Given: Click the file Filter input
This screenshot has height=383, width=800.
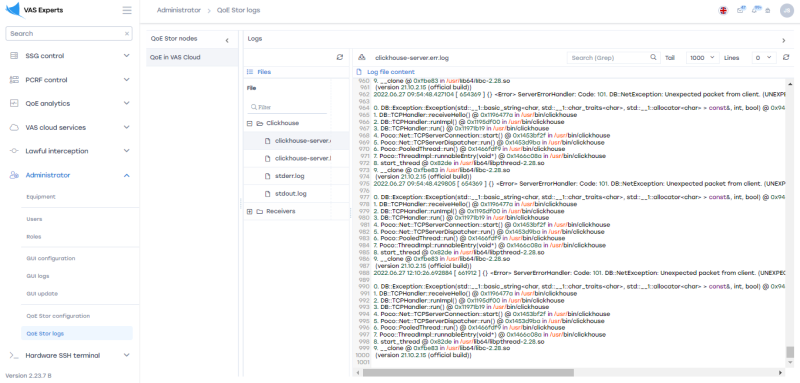Looking at the screenshot, I should 287,107.
